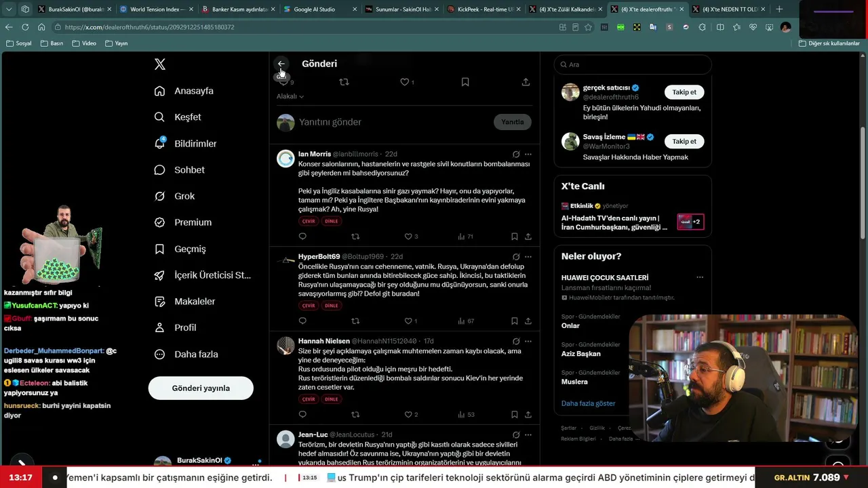Screen dimensions: 868x488
Task: Open the browser profile avatar
Action: pyautogui.click(x=785, y=27)
